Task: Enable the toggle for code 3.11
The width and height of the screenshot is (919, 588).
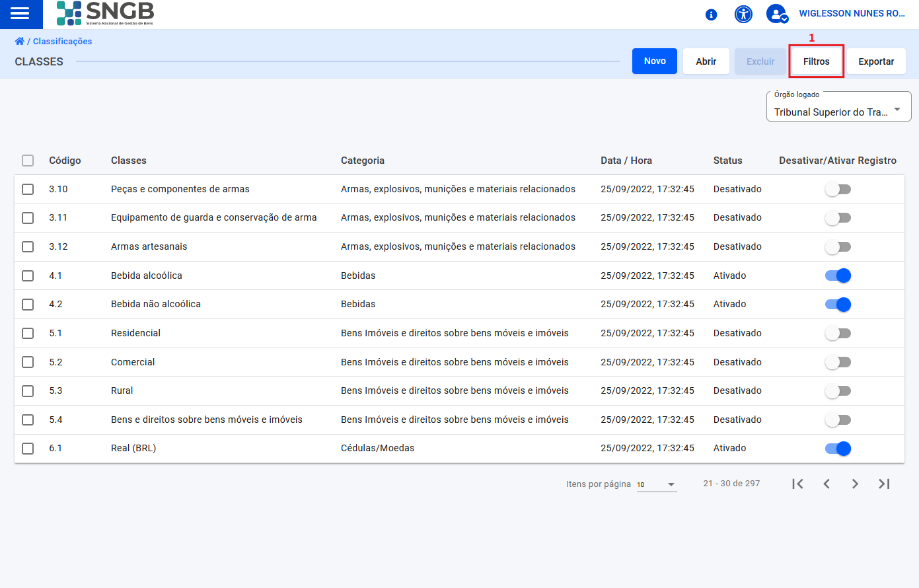Action: point(838,217)
